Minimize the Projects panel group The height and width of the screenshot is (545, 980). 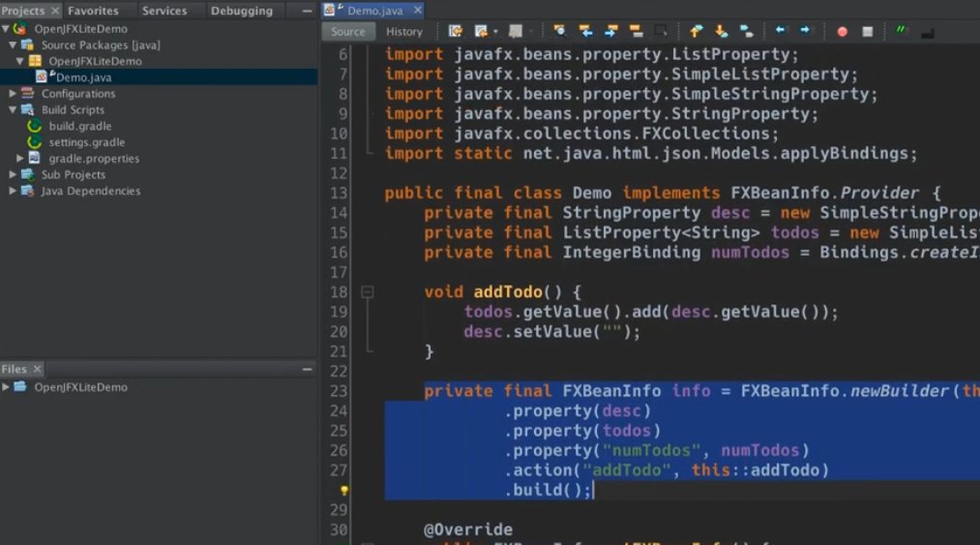click(x=307, y=11)
